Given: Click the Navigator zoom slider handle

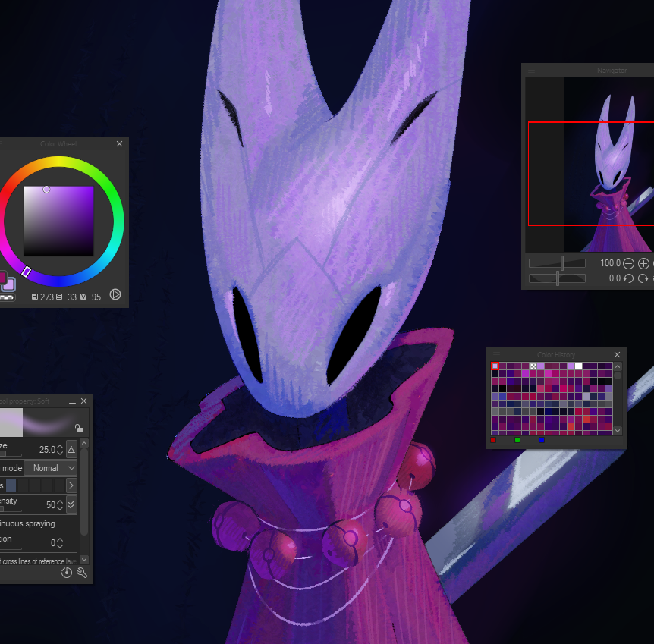Looking at the screenshot, I should [562, 263].
